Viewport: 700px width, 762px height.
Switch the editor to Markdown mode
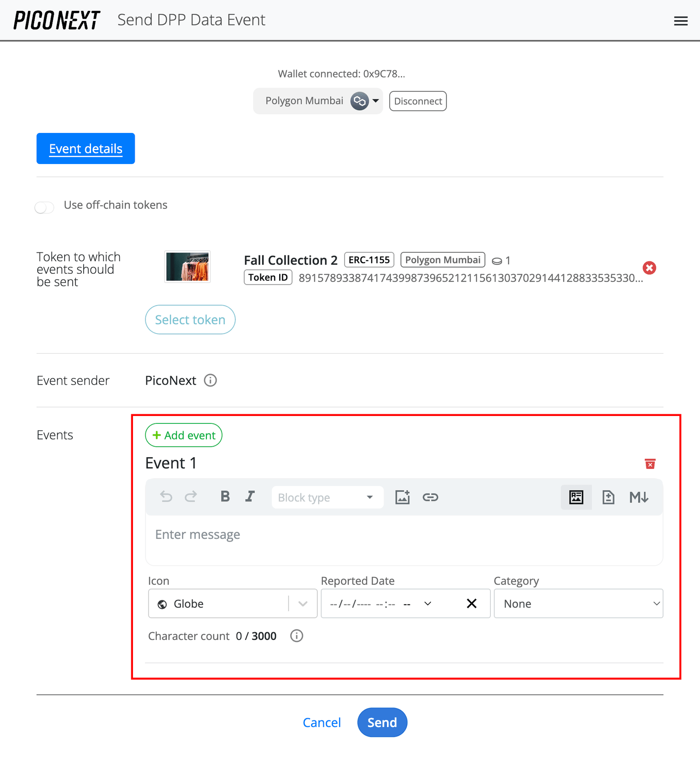tap(639, 497)
